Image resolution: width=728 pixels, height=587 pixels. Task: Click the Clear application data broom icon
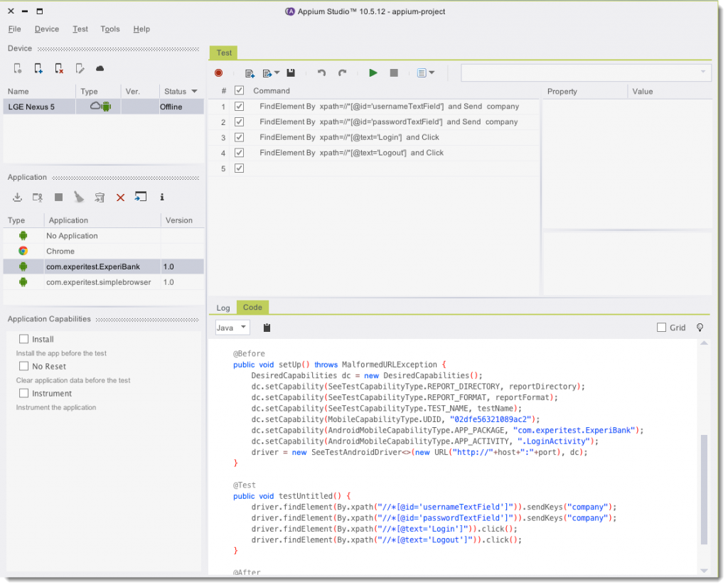79,198
